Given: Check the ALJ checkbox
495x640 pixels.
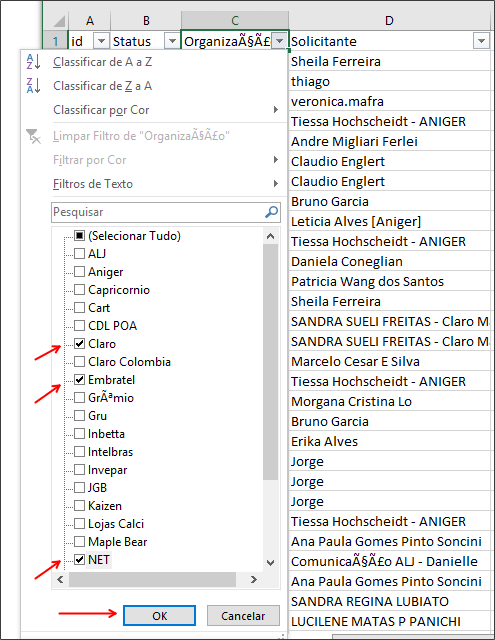Looking at the screenshot, I should point(79,253).
